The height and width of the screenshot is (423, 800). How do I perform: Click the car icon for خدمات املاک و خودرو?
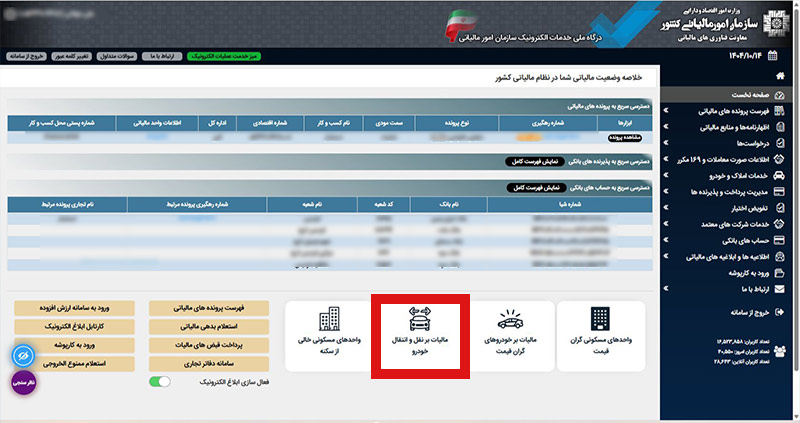click(x=779, y=176)
